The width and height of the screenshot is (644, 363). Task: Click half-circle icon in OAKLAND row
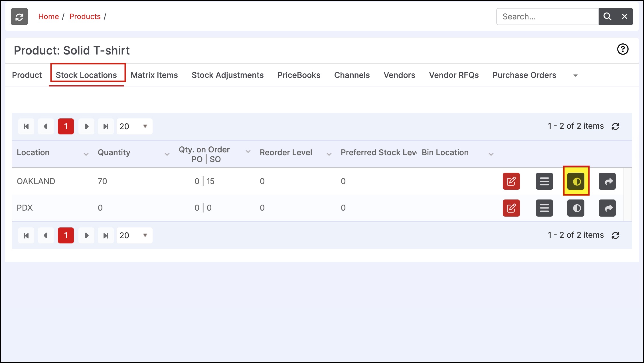(576, 181)
